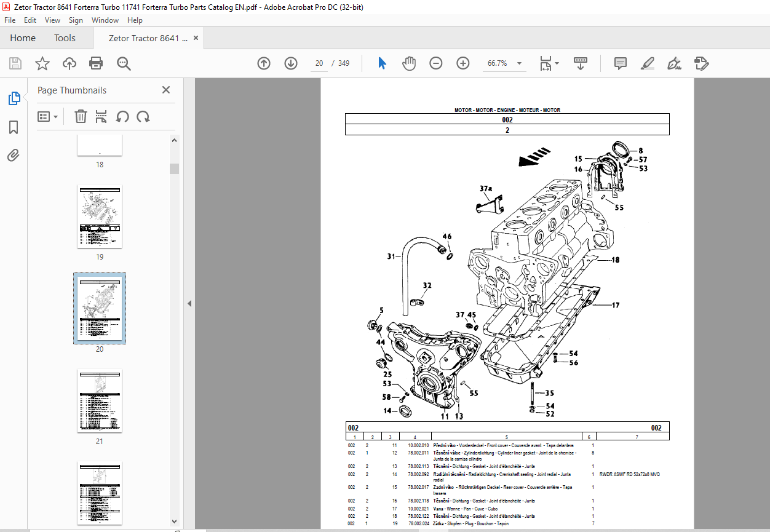Select the thumbnail below page 21
770x532 pixels.
100,493
